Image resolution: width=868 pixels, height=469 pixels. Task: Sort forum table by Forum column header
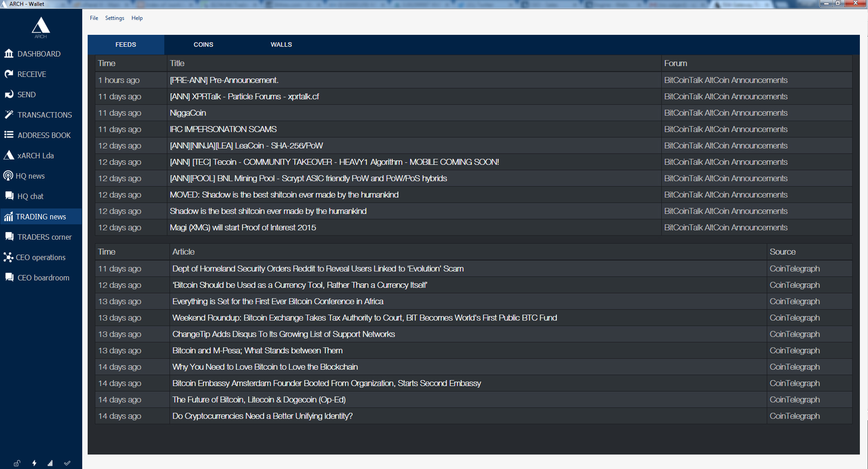point(756,63)
